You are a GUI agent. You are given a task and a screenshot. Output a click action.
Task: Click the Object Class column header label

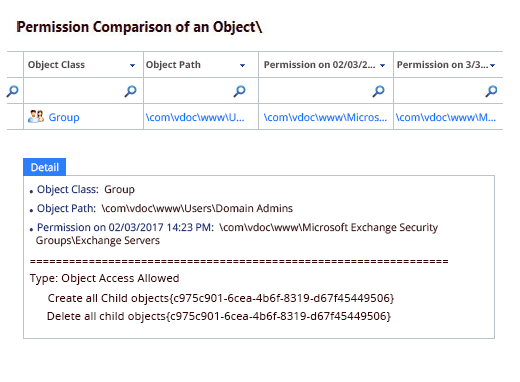pos(56,65)
